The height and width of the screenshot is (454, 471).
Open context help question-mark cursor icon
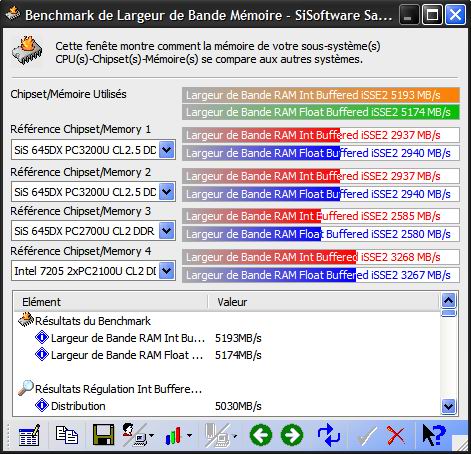coord(433,435)
